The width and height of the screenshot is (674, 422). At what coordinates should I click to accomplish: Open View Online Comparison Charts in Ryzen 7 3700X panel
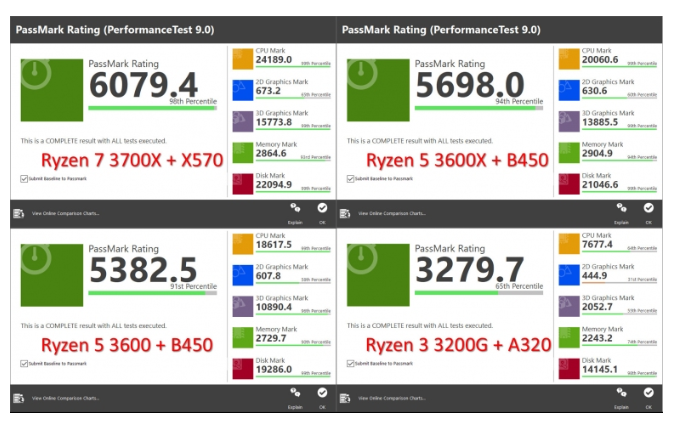pos(65,214)
